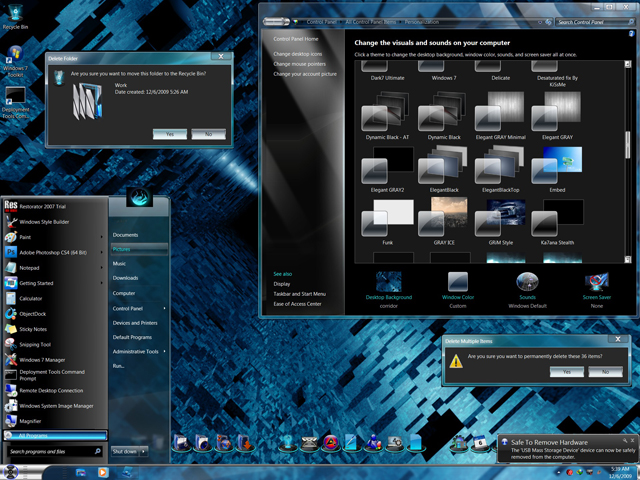Open the arrow beside Shut down
Viewport: 640px width, 480px height.
click(144, 451)
